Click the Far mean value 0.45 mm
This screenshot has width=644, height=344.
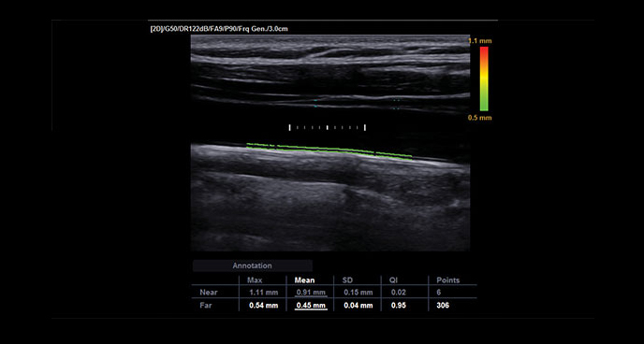point(311,306)
